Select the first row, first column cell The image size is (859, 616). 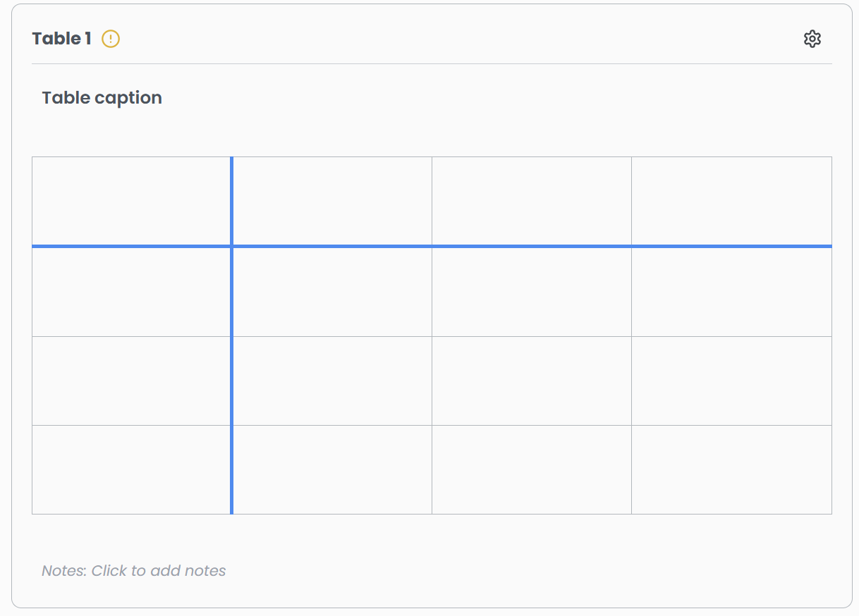(x=131, y=201)
